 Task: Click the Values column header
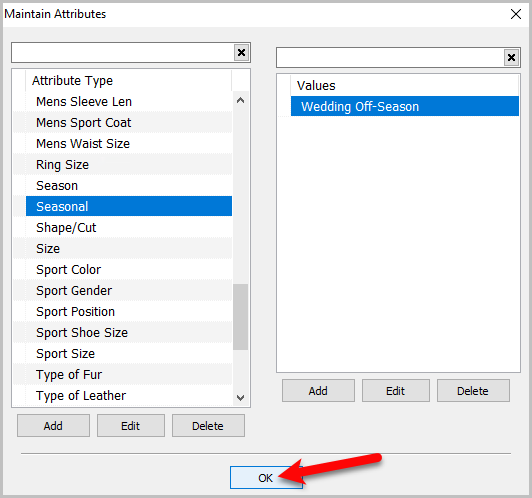404,85
